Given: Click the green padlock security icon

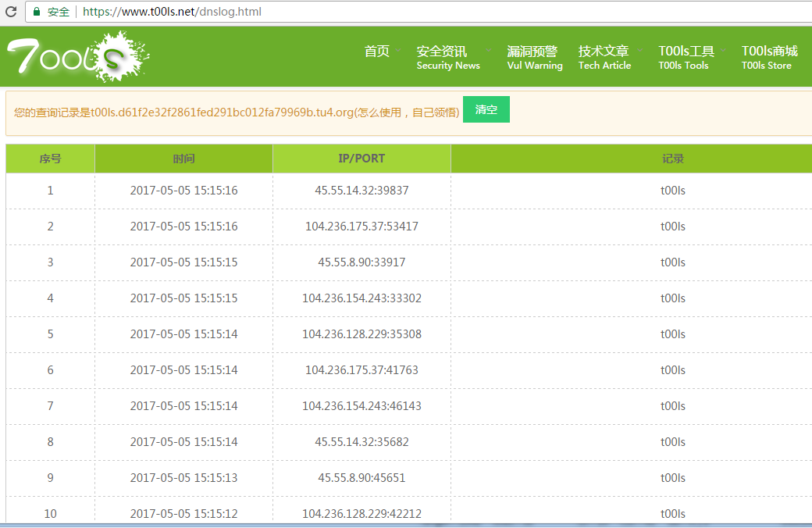Looking at the screenshot, I should pyautogui.click(x=36, y=12).
